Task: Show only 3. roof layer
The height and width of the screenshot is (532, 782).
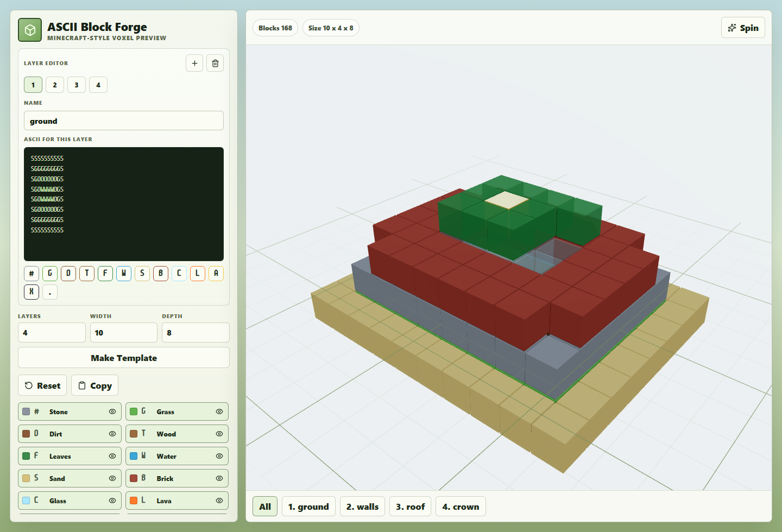Action: pyautogui.click(x=411, y=506)
